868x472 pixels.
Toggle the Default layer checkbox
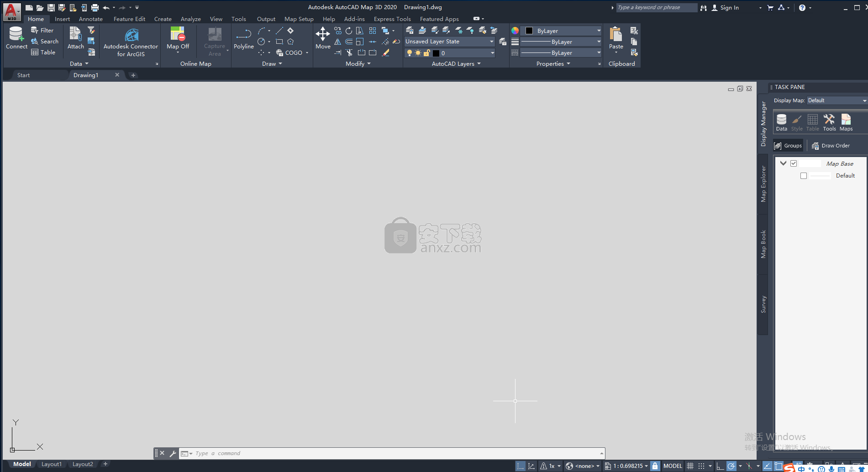[x=804, y=176]
